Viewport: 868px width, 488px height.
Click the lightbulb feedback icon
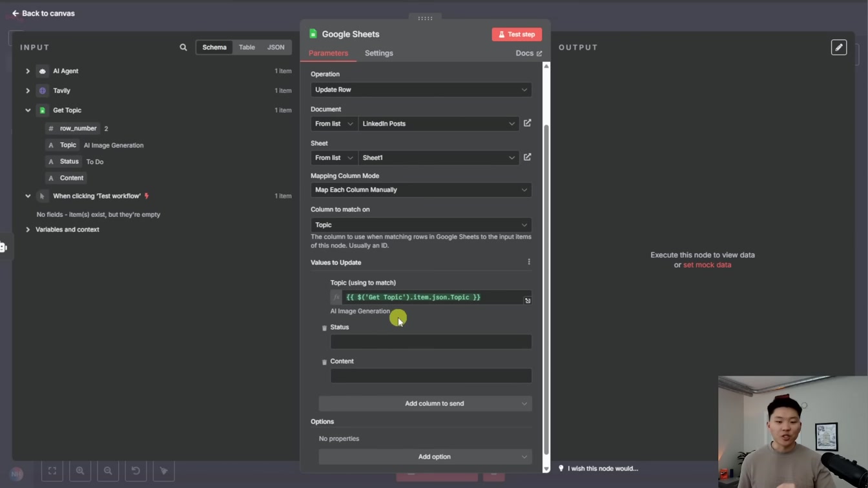(561, 469)
